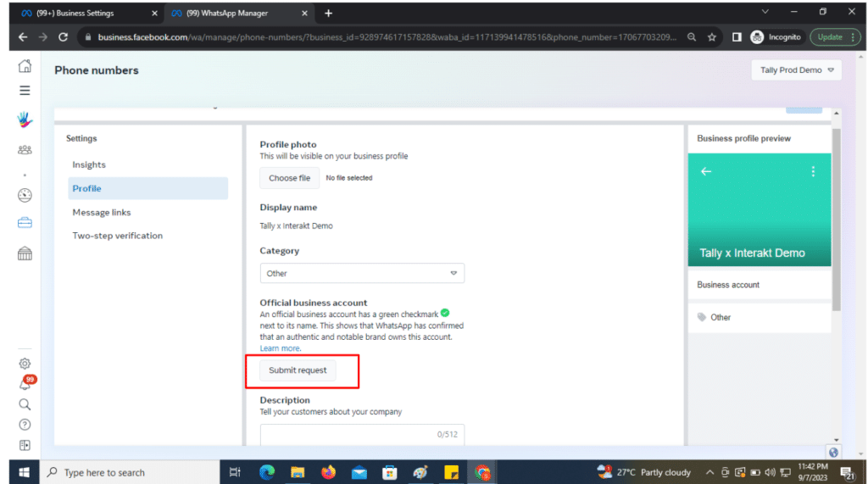Open the dashboard gauge sidebar icon
The height and width of the screenshot is (484, 868).
point(25,195)
